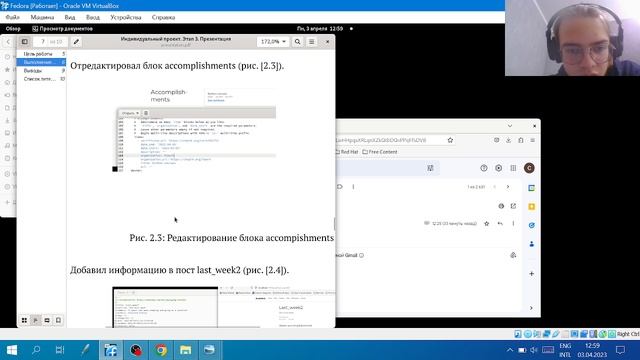Viewport: 640px width, 360px height.
Task: Open Firefox downloads panel
Action: (x=508, y=140)
